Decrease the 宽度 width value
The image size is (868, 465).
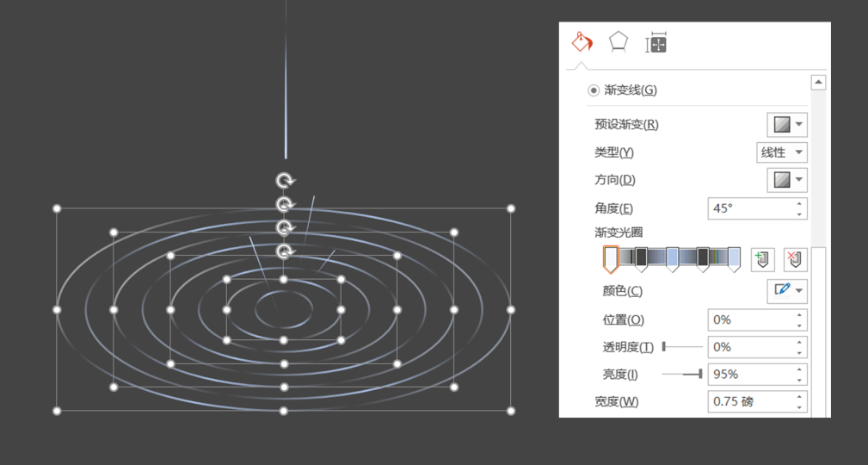pyautogui.click(x=799, y=406)
